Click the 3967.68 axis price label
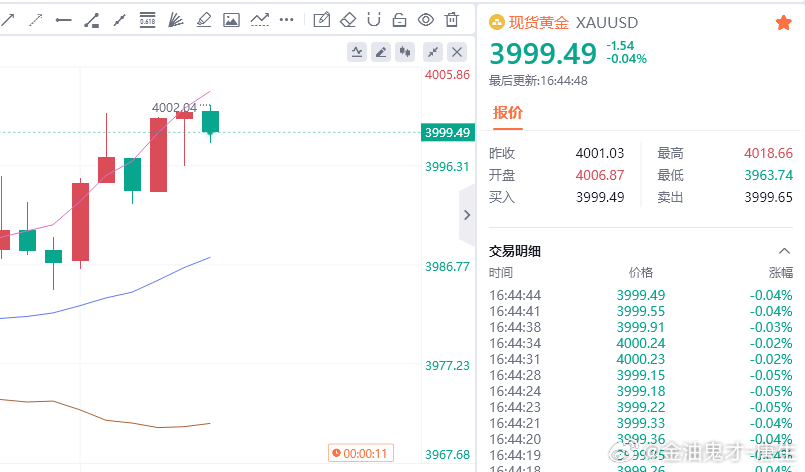This screenshot has height=472, width=805. (x=447, y=455)
